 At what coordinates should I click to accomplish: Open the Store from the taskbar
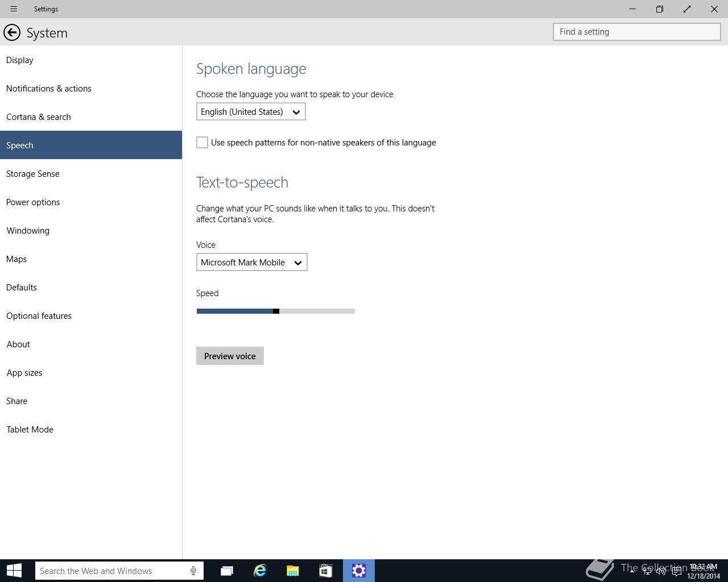coord(325,571)
